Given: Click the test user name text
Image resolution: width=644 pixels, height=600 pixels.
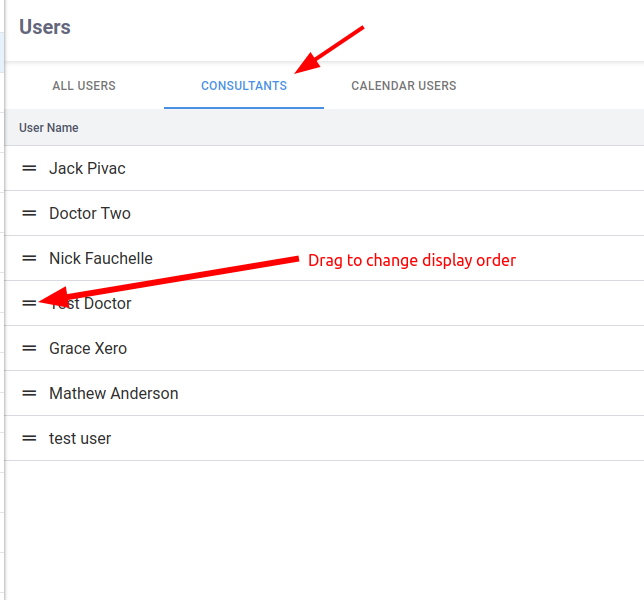Looking at the screenshot, I should [80, 438].
